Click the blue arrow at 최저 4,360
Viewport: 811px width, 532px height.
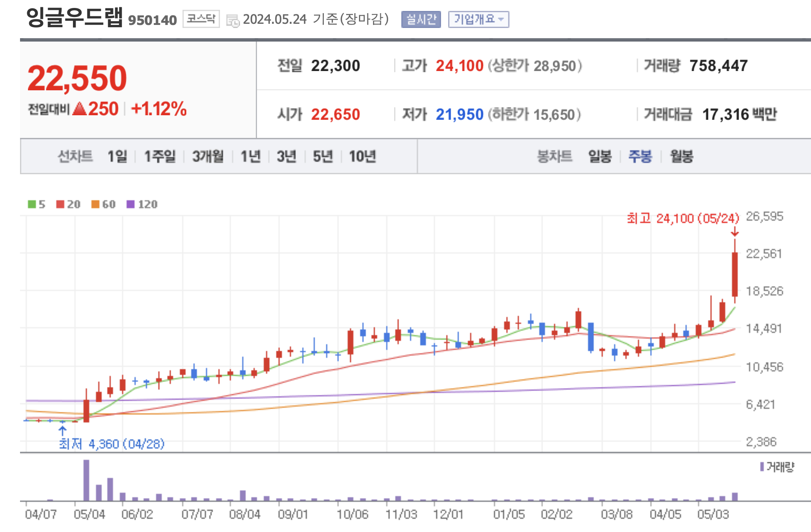tap(63, 431)
